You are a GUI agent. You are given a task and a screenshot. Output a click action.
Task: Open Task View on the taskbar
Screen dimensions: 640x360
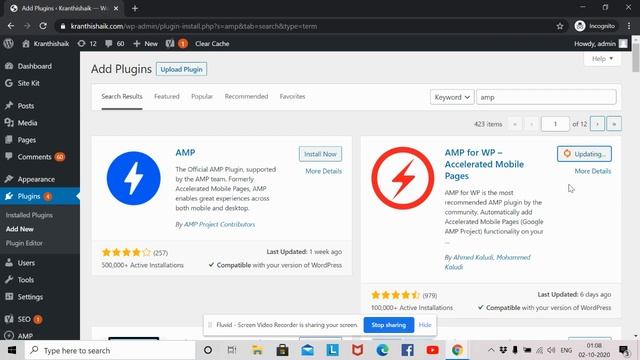coord(232,350)
